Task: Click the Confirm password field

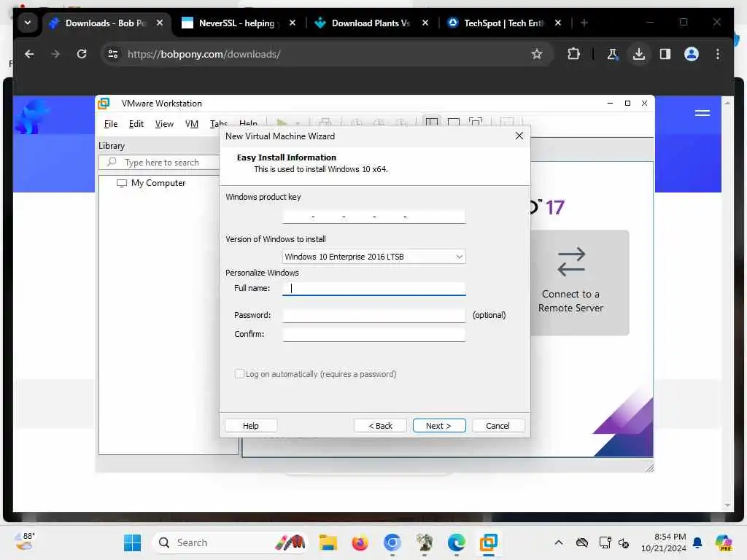Action: (373, 334)
